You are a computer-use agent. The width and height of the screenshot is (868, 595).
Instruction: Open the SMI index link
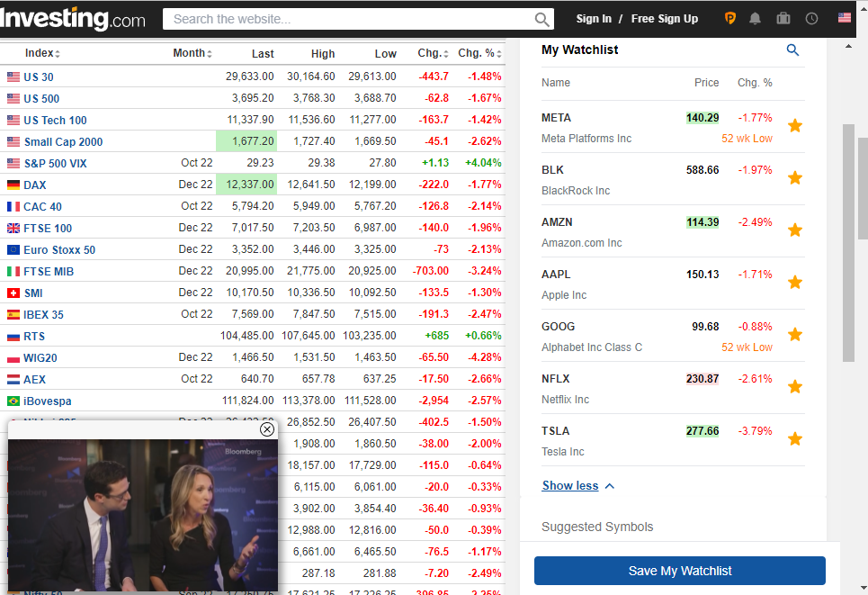click(33, 293)
